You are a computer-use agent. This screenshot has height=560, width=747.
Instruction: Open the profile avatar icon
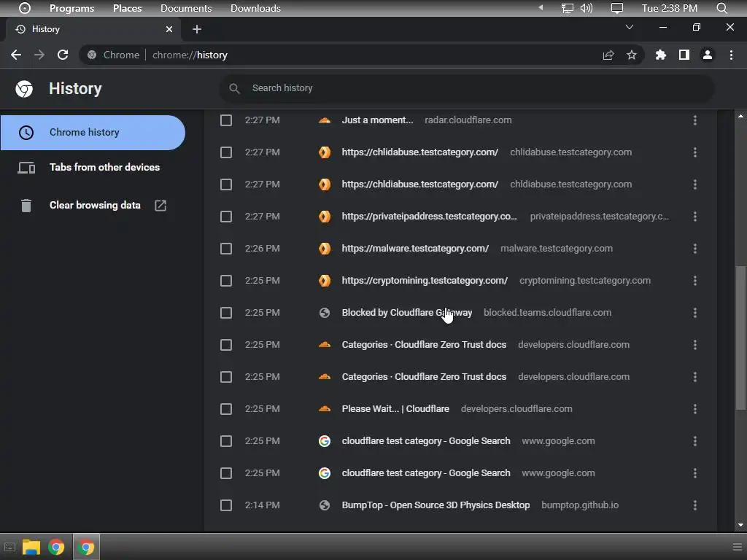pos(708,55)
